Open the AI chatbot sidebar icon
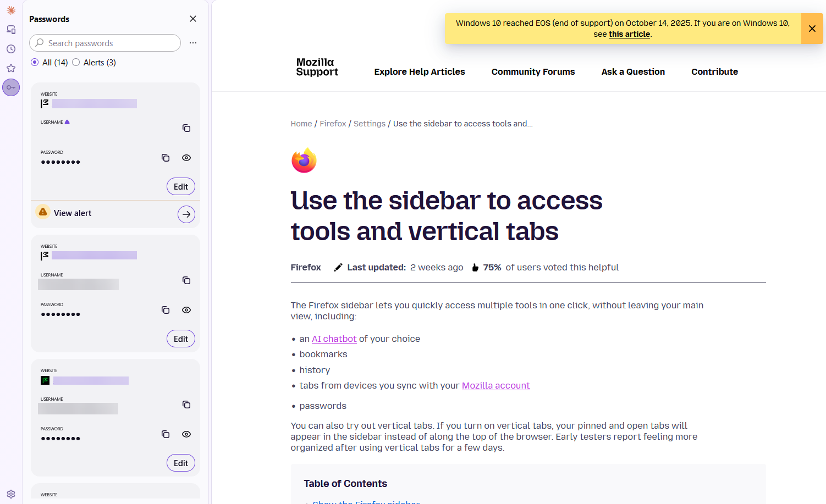Screen dimensions: 826x504 (x=11, y=10)
